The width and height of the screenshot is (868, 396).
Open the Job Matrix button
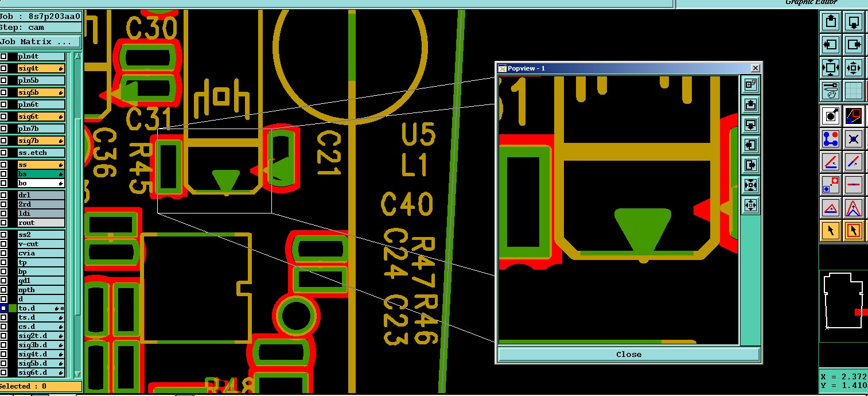click(41, 42)
